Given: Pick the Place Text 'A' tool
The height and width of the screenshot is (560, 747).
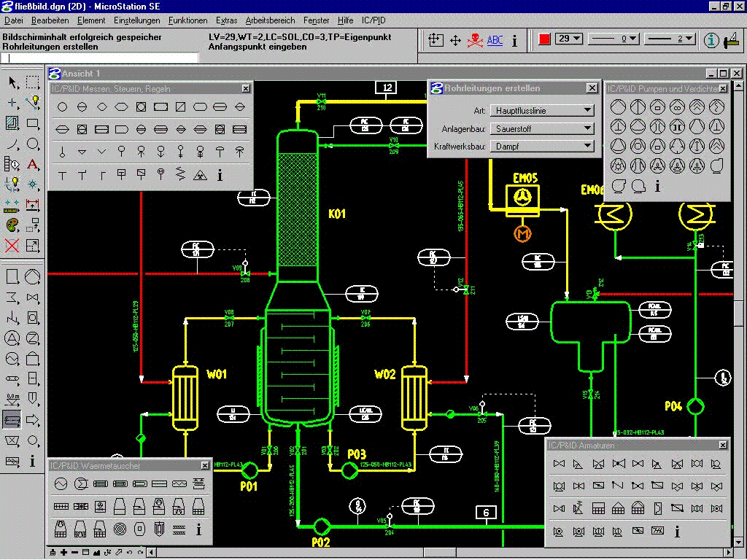Looking at the screenshot, I should click(x=32, y=164).
